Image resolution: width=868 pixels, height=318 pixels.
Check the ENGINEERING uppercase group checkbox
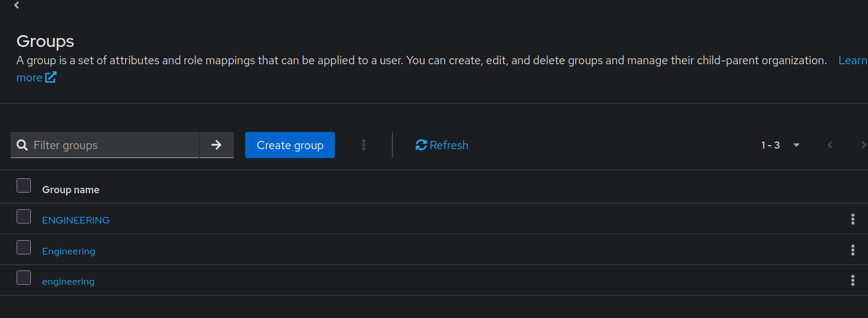pos(24,216)
